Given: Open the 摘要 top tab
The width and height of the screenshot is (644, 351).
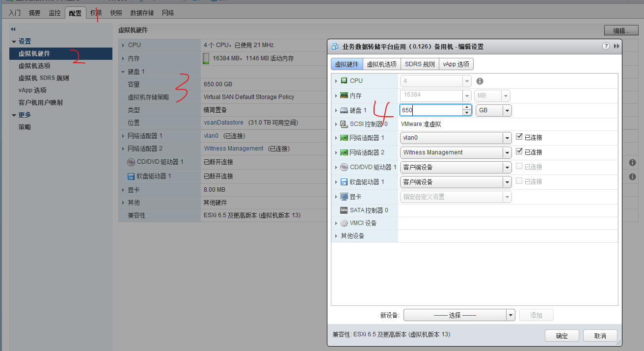Looking at the screenshot, I should (34, 13).
